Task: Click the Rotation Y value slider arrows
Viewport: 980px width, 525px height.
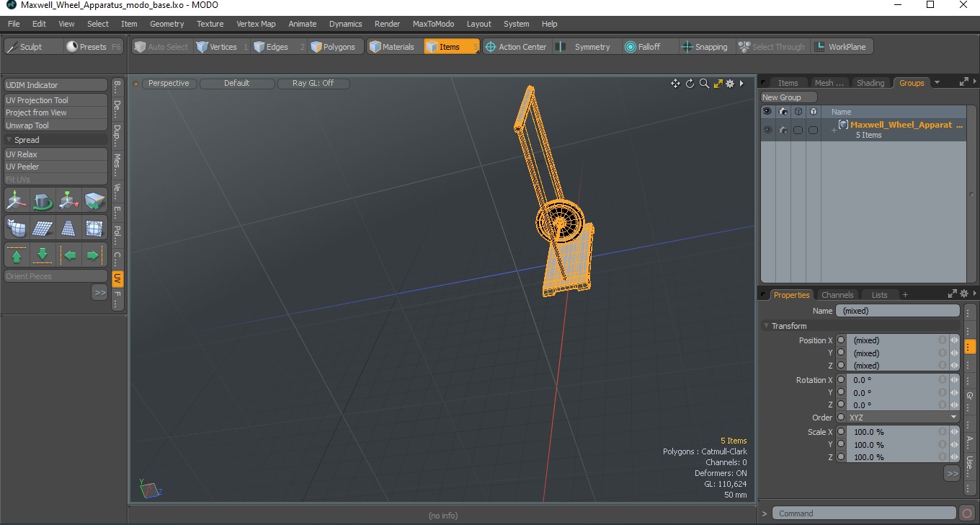Action: (954, 393)
